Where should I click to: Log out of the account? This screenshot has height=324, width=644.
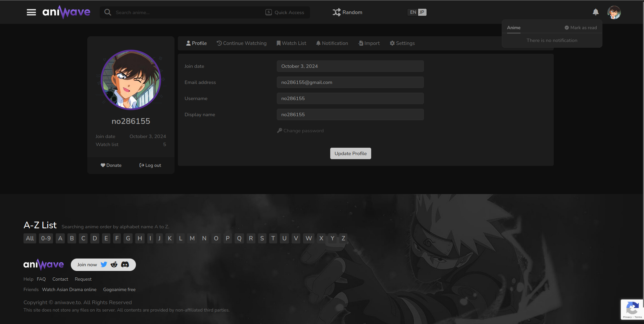point(150,165)
